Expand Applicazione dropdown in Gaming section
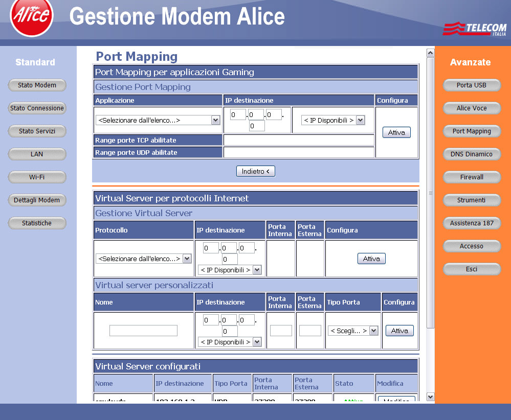 [x=158, y=120]
